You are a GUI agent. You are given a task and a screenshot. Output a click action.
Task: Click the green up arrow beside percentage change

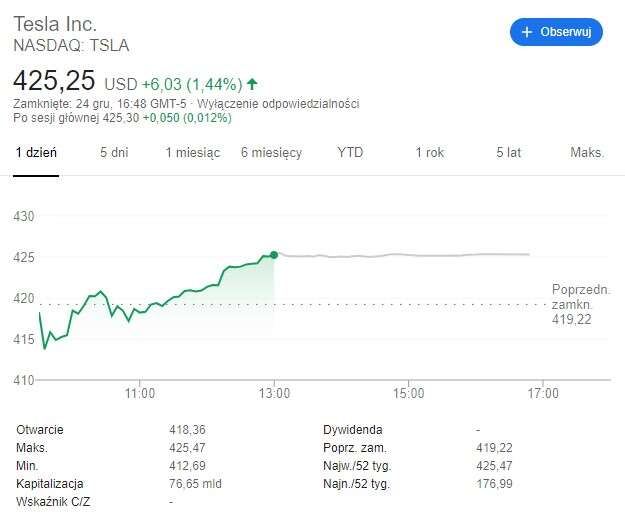coord(252,84)
